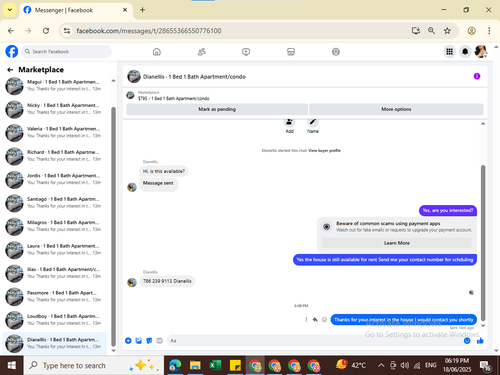Click chat messages scrollbar
The height and width of the screenshot is (375, 500).
click(x=483, y=243)
